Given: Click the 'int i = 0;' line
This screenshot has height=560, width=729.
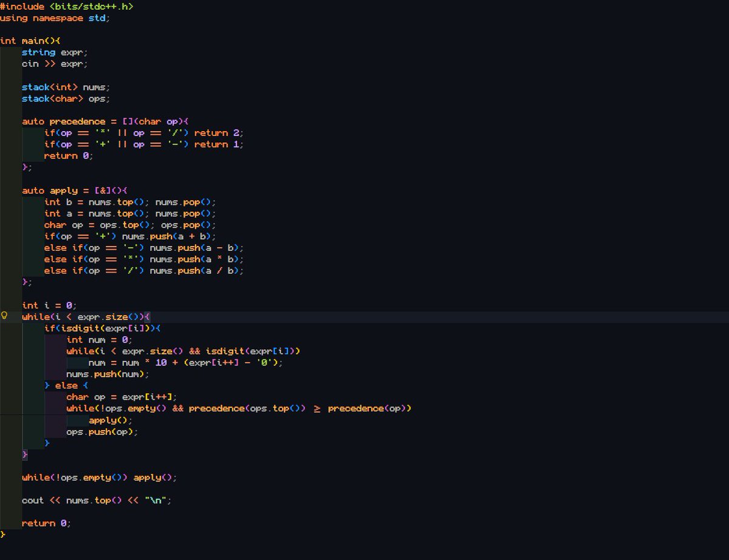Looking at the screenshot, I should [50, 306].
